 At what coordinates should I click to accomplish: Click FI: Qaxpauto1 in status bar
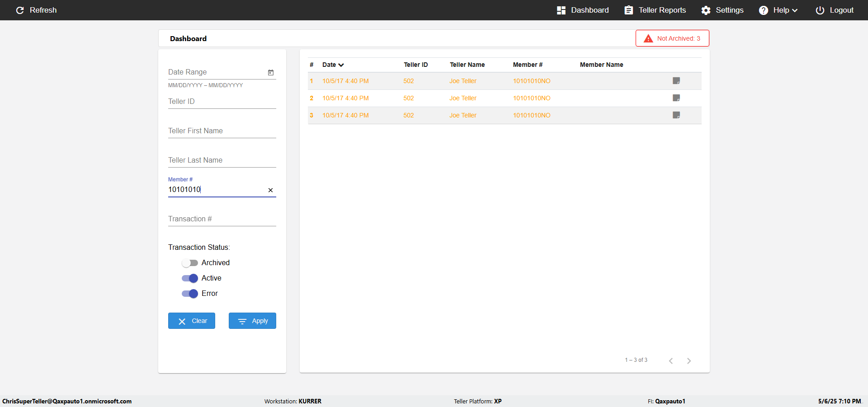pos(666,401)
